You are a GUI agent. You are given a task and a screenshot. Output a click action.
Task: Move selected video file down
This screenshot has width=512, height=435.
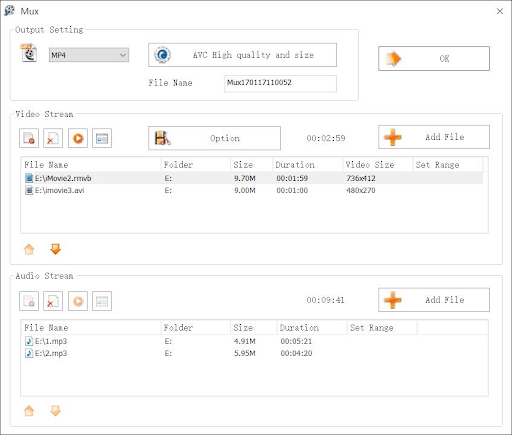point(55,249)
